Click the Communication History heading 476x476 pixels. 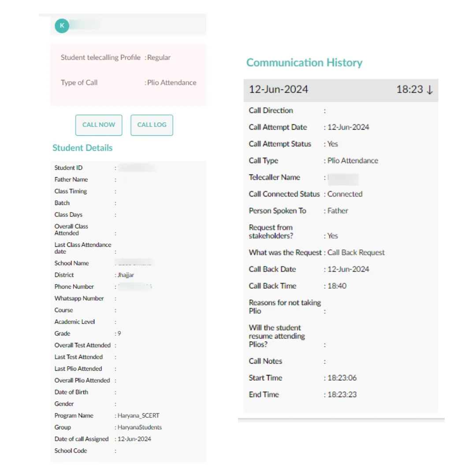pyautogui.click(x=304, y=63)
